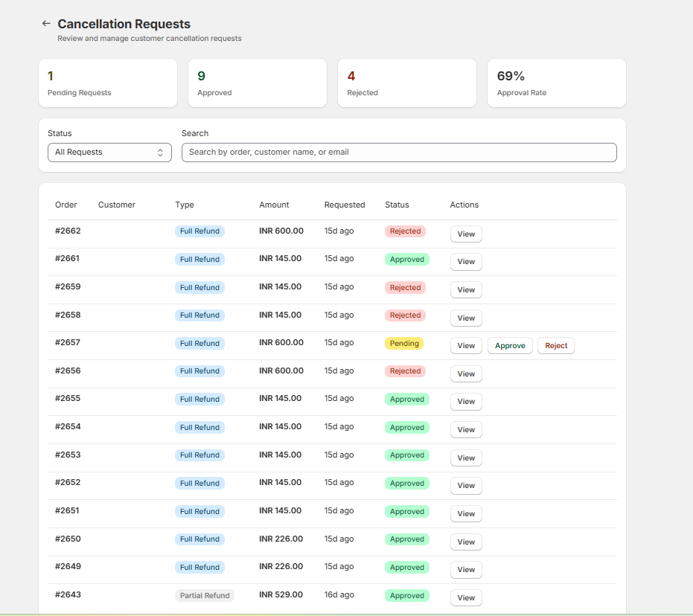Click the Approved badge on order #2655
The height and width of the screenshot is (616, 693).
[406, 399]
